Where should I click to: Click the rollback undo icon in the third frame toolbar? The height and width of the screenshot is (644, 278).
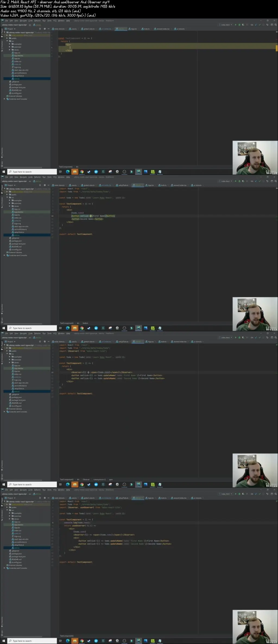click(267, 338)
